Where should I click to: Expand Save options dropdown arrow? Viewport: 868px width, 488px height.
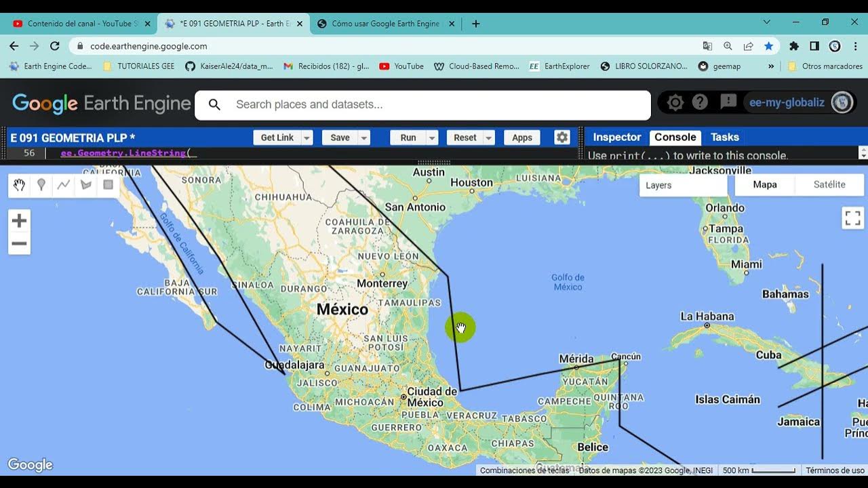coord(364,138)
